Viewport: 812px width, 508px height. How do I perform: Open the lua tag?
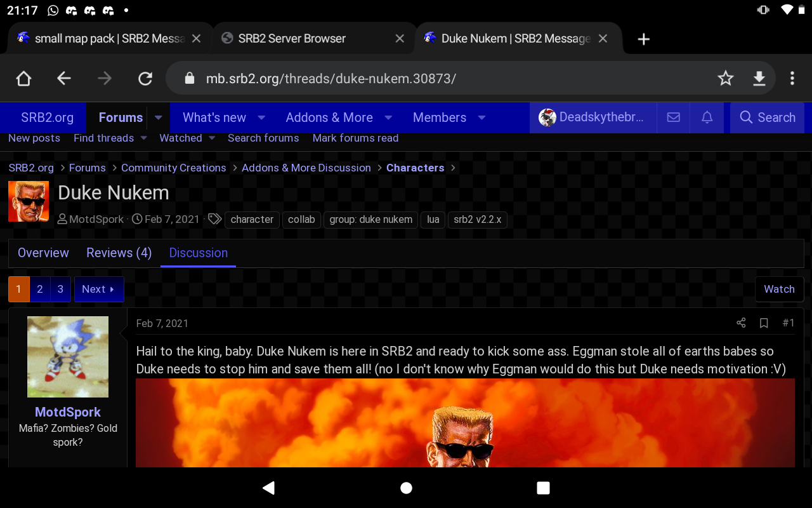click(x=433, y=219)
